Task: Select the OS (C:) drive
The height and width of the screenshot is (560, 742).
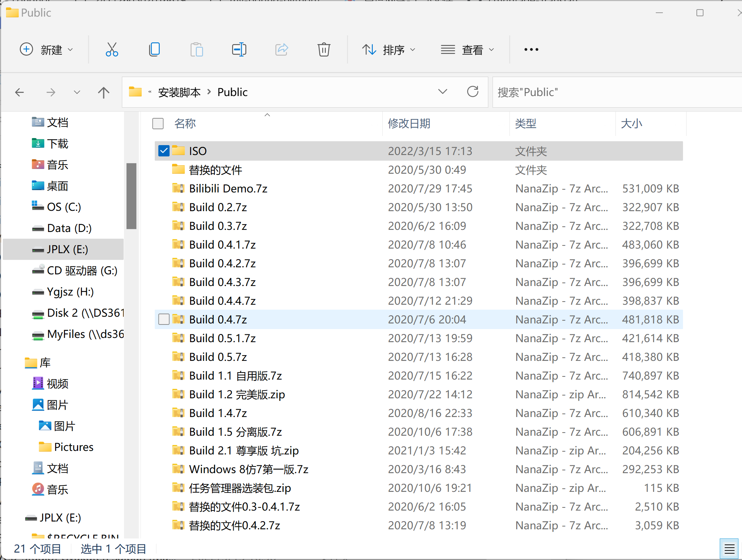Action: (x=64, y=207)
